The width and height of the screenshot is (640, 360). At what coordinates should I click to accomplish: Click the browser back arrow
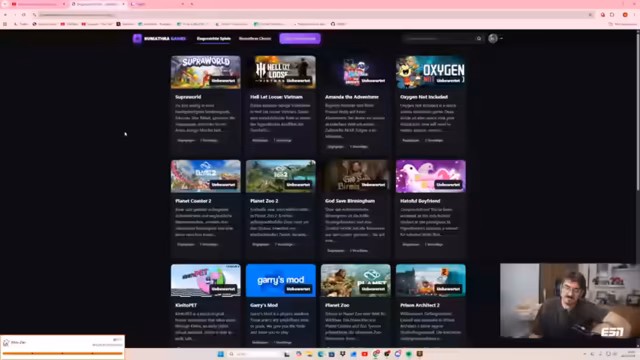5,15
